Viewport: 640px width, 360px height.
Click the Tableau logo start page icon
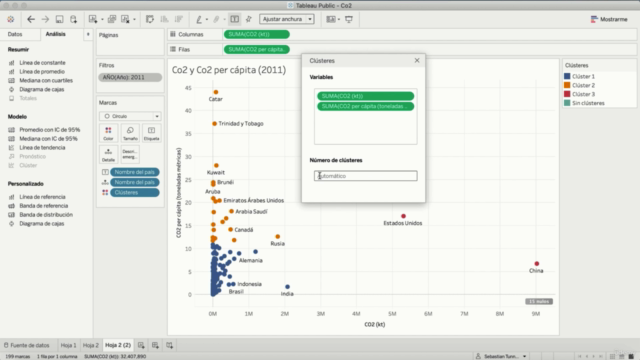[x=11, y=19]
